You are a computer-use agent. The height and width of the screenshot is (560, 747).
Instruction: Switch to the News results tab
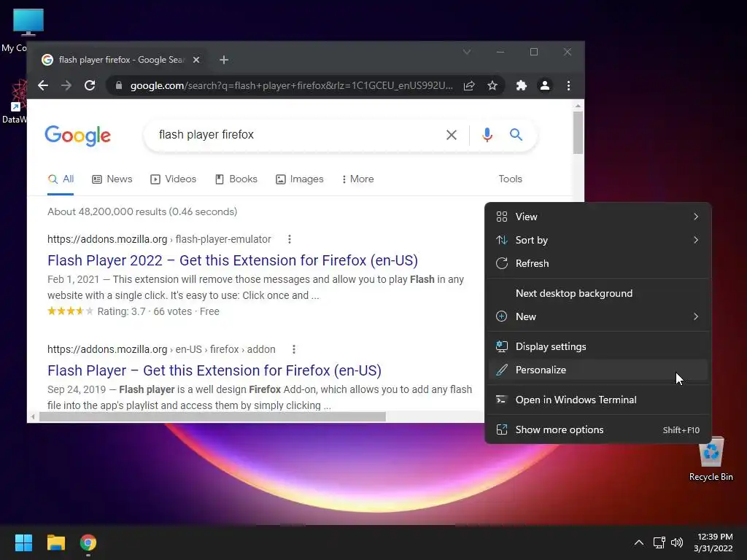112,179
